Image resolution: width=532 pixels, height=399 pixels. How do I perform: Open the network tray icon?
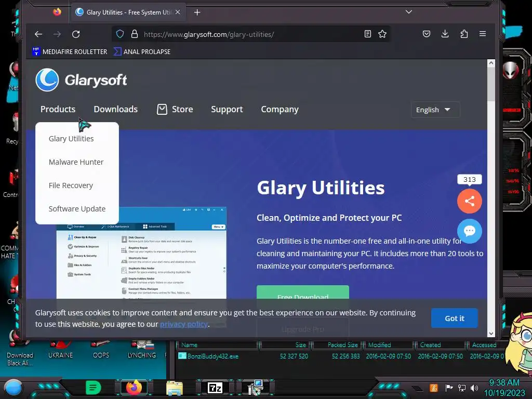pos(462,388)
